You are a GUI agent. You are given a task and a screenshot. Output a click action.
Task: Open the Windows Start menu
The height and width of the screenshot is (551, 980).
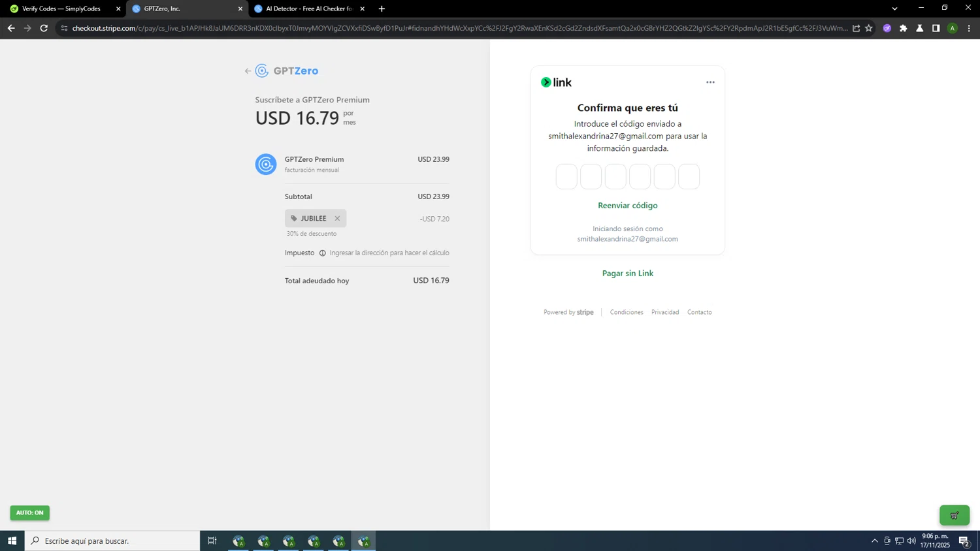pos(12,541)
